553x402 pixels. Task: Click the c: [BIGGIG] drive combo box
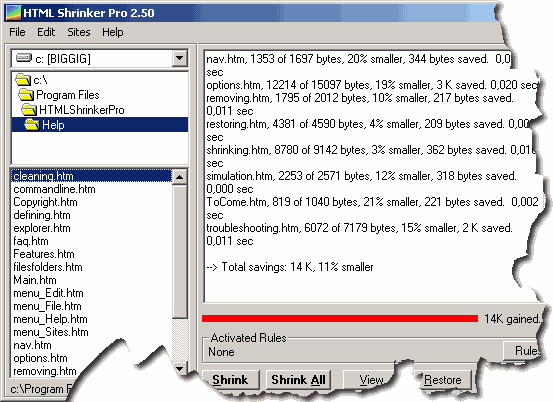[100, 58]
